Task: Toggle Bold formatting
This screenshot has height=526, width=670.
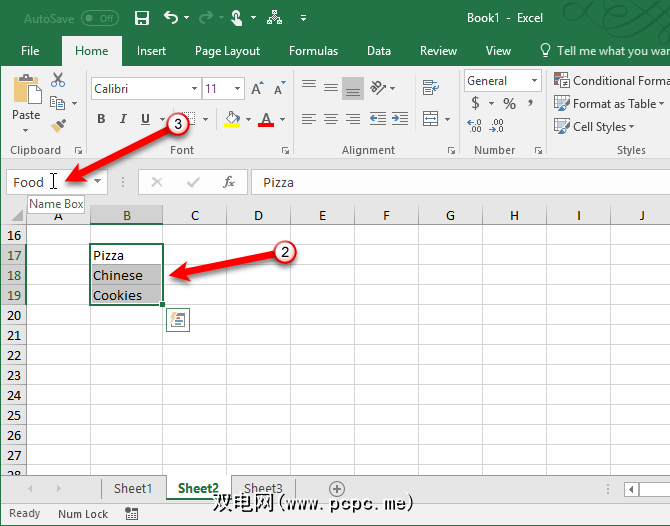Action: coord(101,120)
